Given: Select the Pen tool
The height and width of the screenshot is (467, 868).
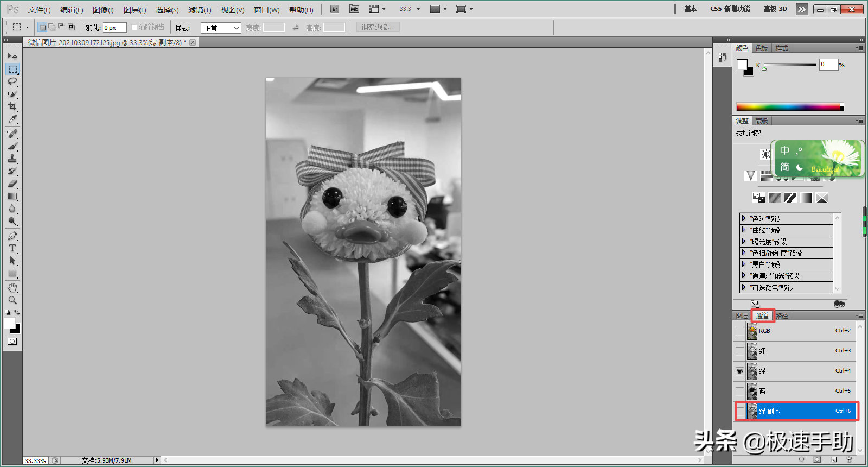Looking at the screenshot, I should click(x=12, y=236).
